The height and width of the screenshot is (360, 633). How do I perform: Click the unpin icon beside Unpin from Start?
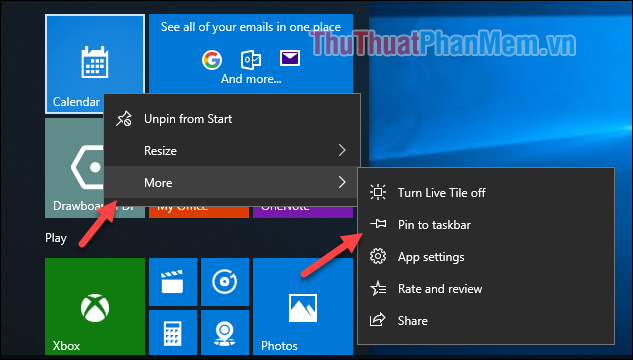(x=124, y=119)
